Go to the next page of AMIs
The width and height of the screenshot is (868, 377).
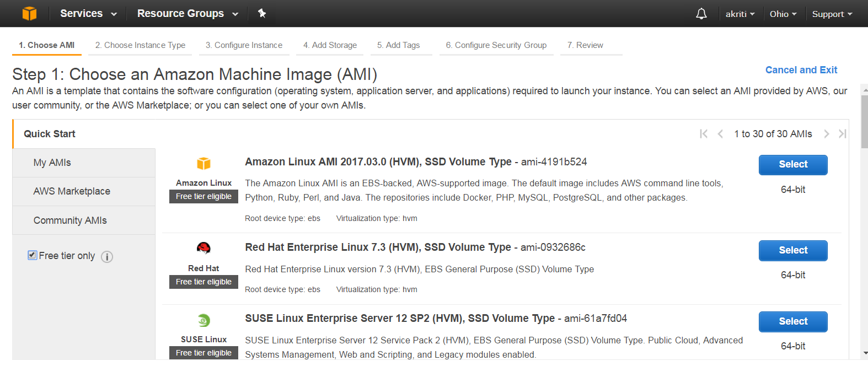(x=826, y=134)
